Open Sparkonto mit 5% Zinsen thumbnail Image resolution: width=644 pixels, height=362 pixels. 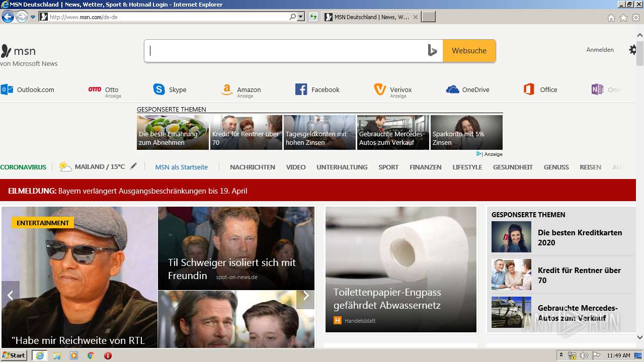[x=466, y=132]
